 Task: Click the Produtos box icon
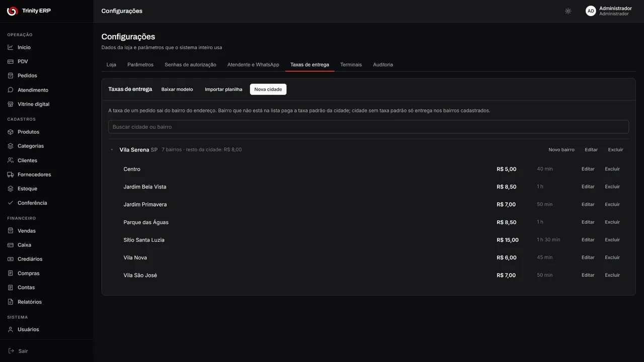[x=11, y=132]
